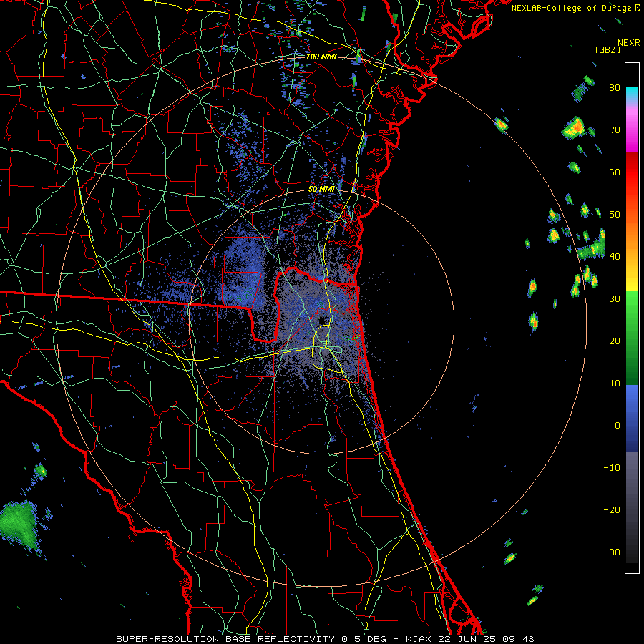644x644 pixels.
Task: Pick the blue segment of the color bar
Action: pos(632,419)
